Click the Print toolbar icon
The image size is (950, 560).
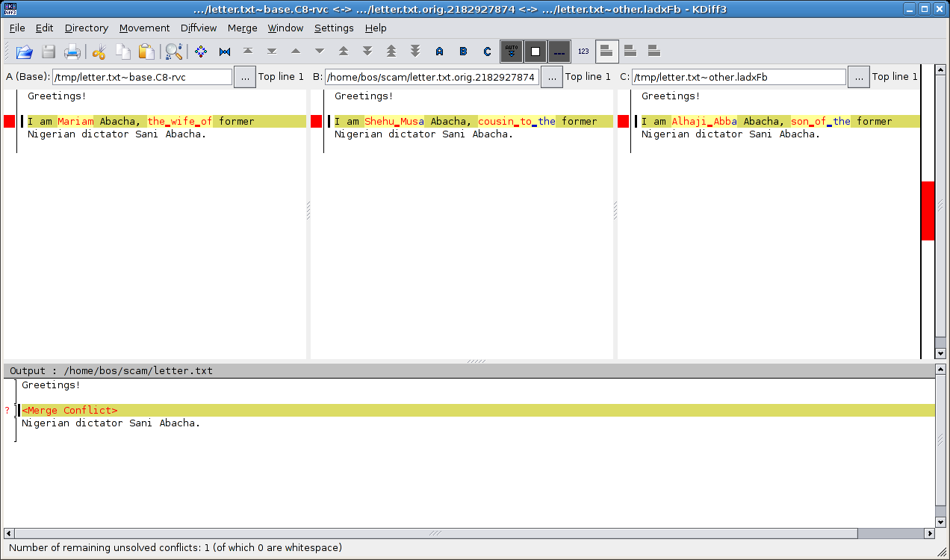coord(72,52)
